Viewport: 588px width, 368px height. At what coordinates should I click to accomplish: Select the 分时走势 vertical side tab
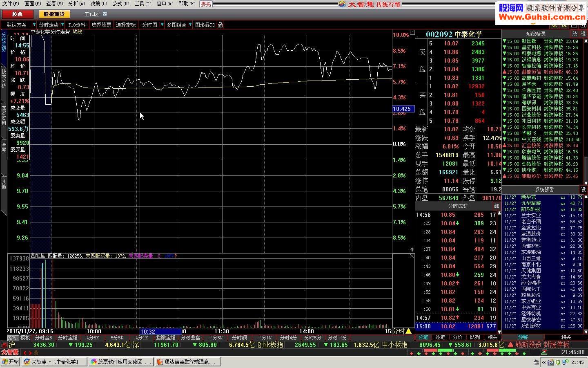pyautogui.click(x=4, y=43)
